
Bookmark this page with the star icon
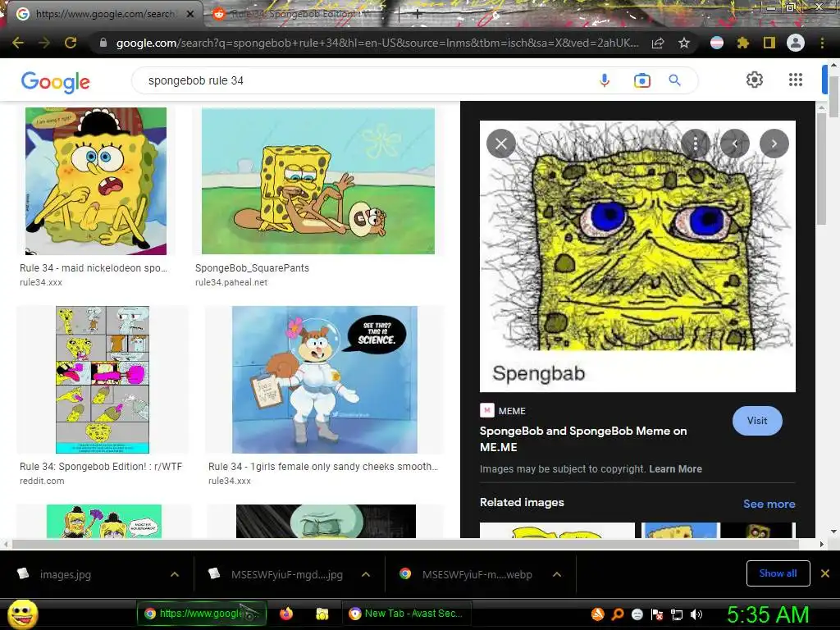point(684,43)
